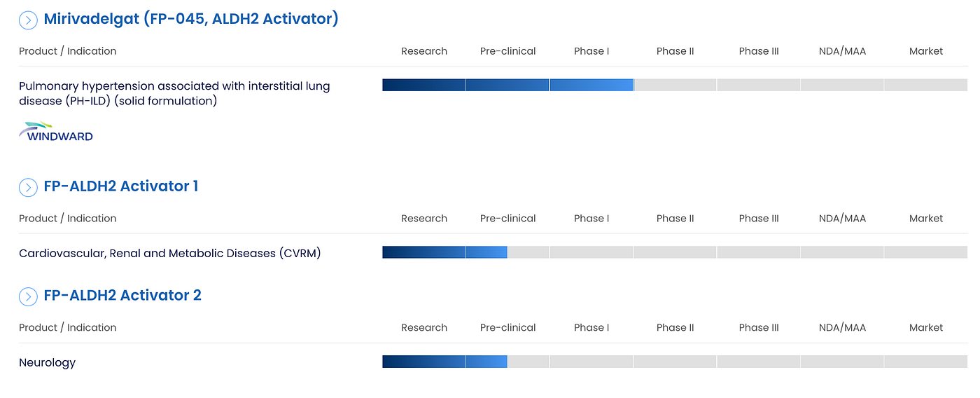Click the circled arrow beside FP-ALDH2 Activator 2
Image resolution: width=980 pixels, height=398 pixels.
[x=28, y=296]
